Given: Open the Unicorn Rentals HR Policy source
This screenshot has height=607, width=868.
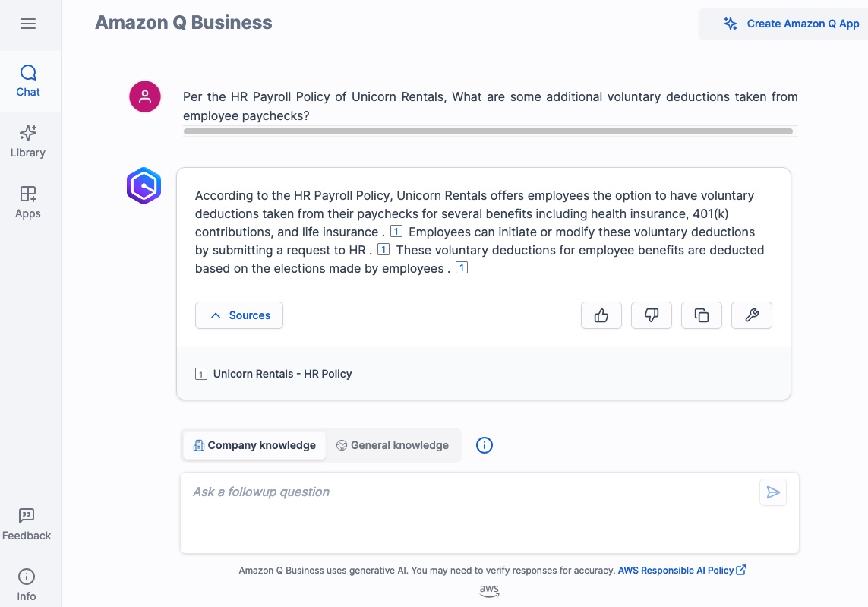Looking at the screenshot, I should click(x=282, y=373).
